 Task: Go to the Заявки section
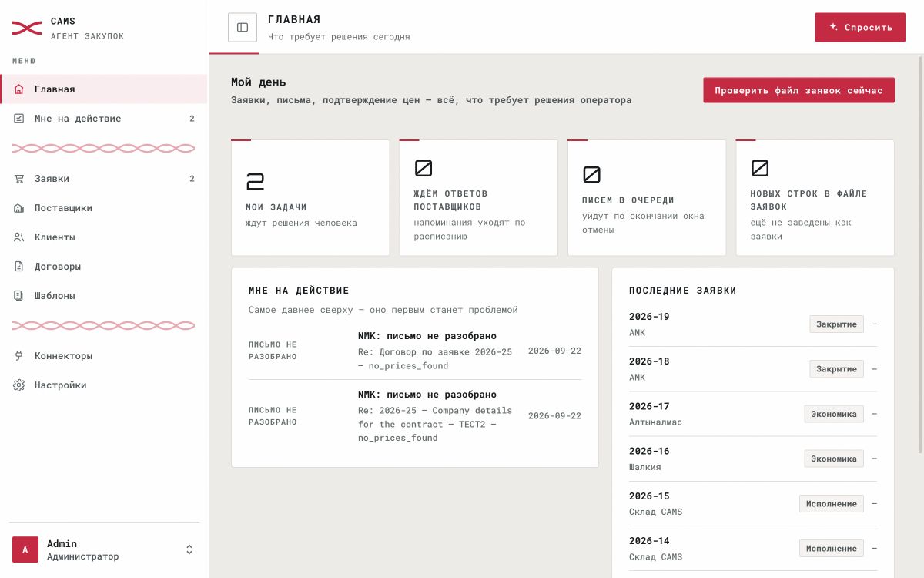[104, 179]
